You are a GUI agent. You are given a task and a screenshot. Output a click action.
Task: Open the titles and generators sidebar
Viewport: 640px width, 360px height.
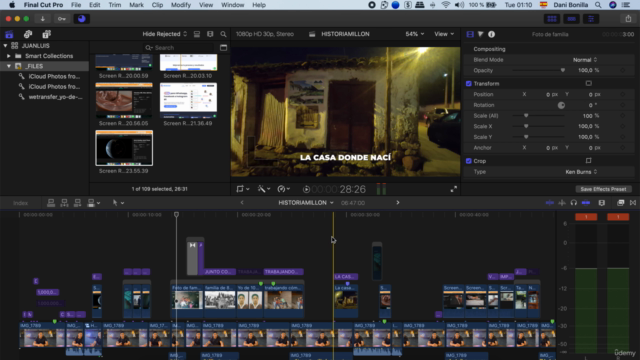point(47,34)
